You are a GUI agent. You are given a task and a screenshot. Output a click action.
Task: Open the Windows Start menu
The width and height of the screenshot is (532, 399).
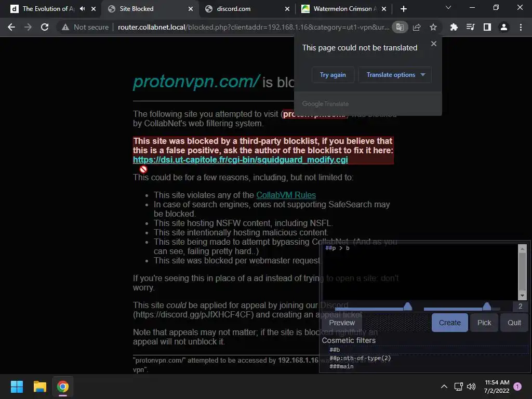pyautogui.click(x=17, y=387)
